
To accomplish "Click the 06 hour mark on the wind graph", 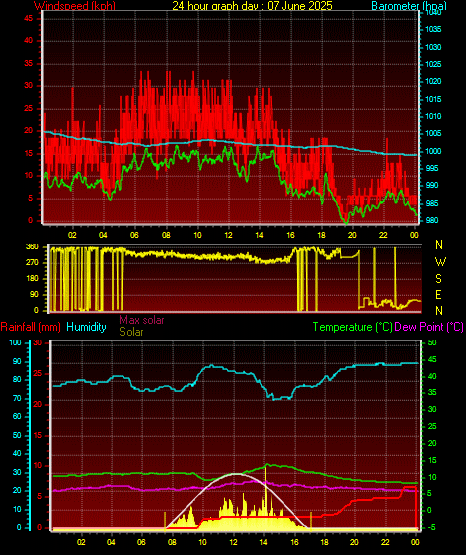I will 134,235.
